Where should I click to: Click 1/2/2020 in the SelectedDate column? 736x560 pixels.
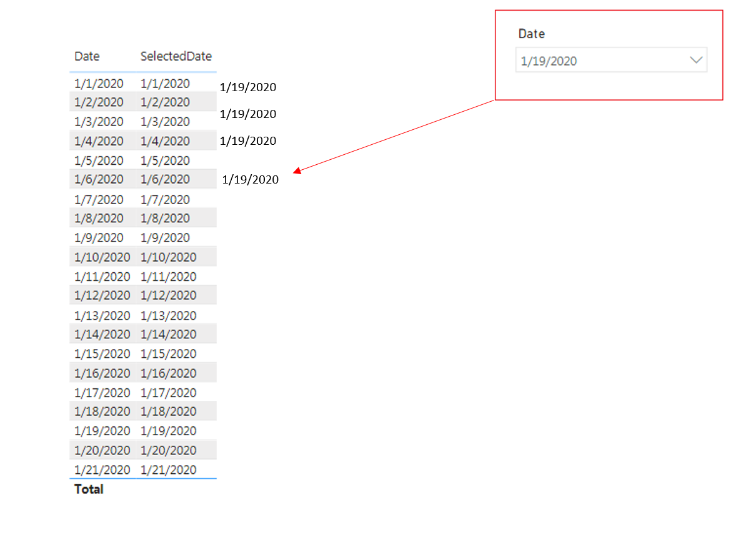click(x=165, y=102)
